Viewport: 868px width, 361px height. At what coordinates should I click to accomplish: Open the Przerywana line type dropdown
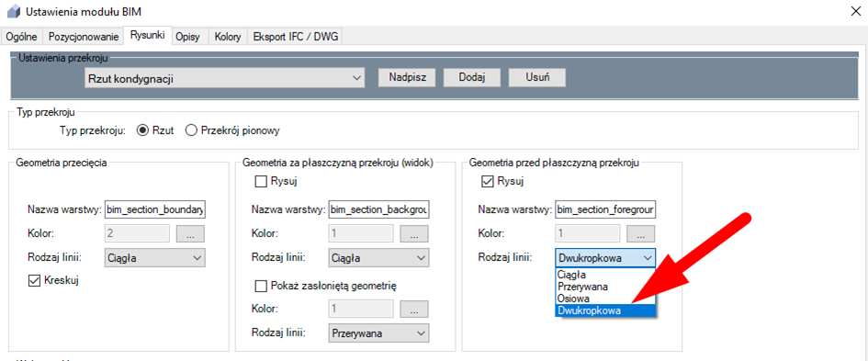(x=379, y=333)
